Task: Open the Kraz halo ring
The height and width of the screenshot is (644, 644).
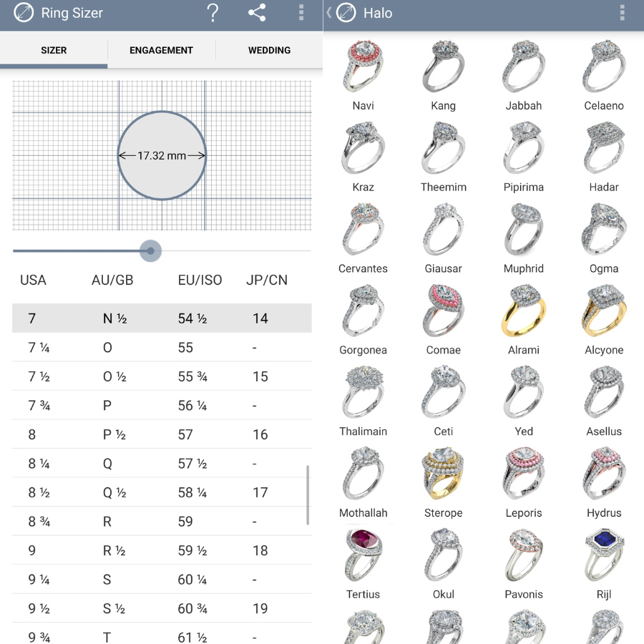Action: (x=363, y=157)
